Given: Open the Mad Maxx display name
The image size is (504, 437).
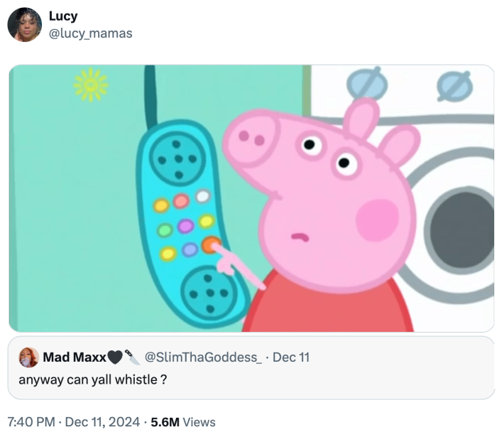Looking at the screenshot, I should 75,357.
